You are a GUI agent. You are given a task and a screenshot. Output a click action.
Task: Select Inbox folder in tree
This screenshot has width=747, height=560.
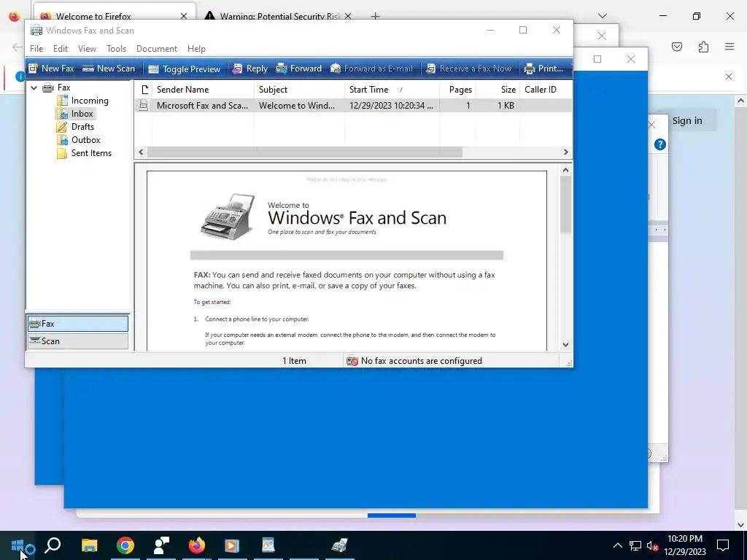tap(82, 113)
